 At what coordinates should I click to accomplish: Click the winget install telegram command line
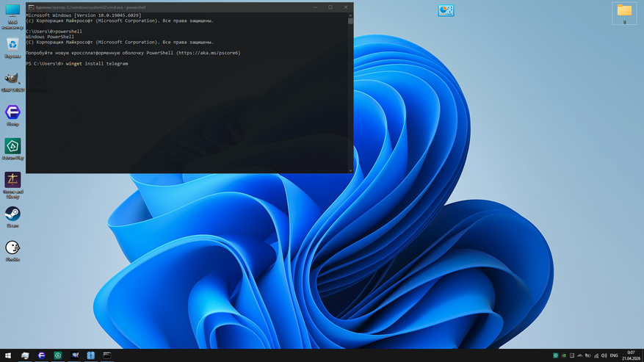click(96, 64)
